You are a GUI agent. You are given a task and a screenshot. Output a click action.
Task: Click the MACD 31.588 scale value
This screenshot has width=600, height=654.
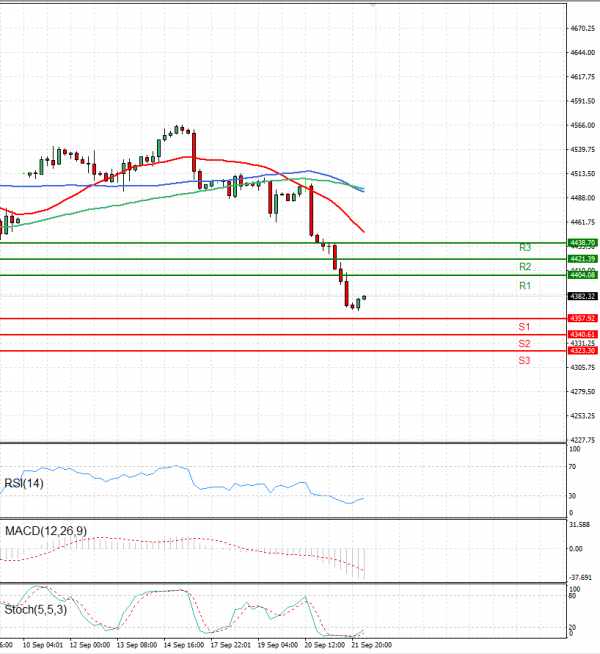(580, 525)
